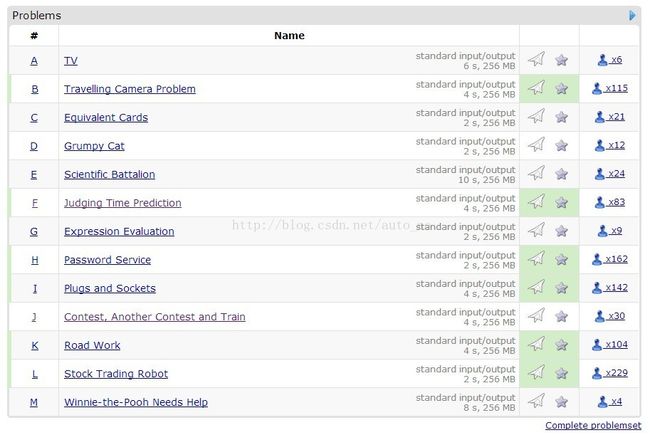Submit Grumpy Cat using plane icon

pyautogui.click(x=536, y=145)
